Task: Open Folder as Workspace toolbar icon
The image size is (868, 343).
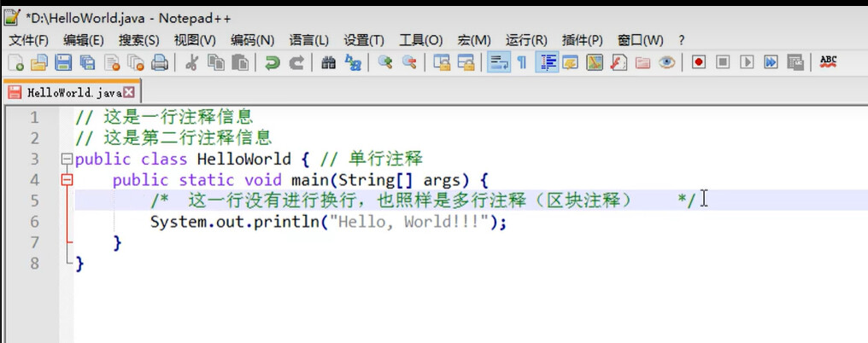Action: (642, 62)
